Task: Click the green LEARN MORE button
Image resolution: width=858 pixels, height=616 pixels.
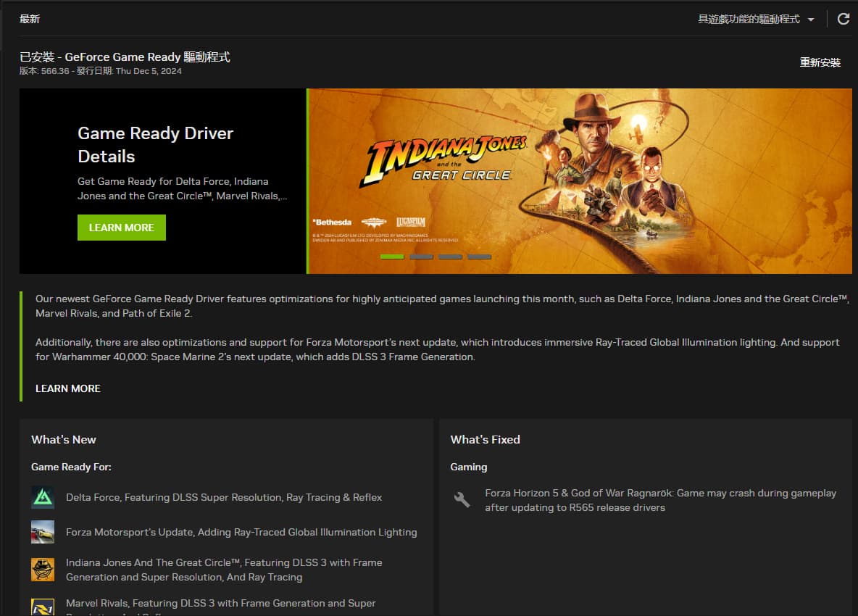Action: tap(122, 228)
